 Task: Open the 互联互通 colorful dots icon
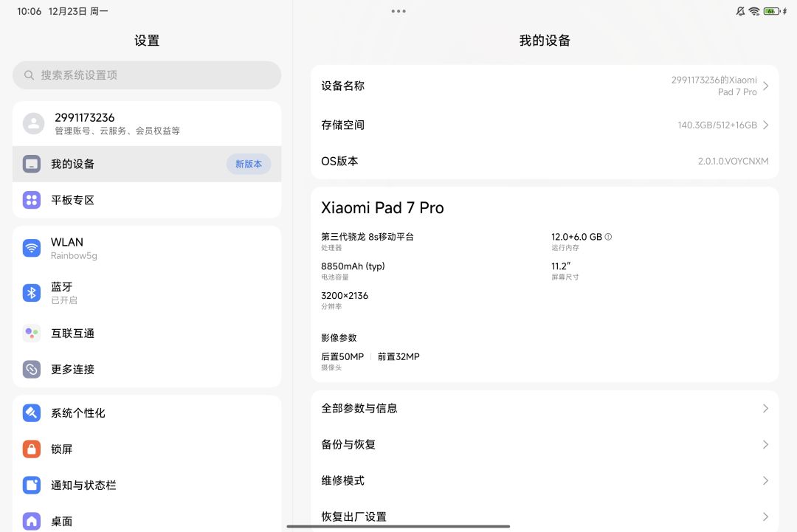(x=32, y=334)
